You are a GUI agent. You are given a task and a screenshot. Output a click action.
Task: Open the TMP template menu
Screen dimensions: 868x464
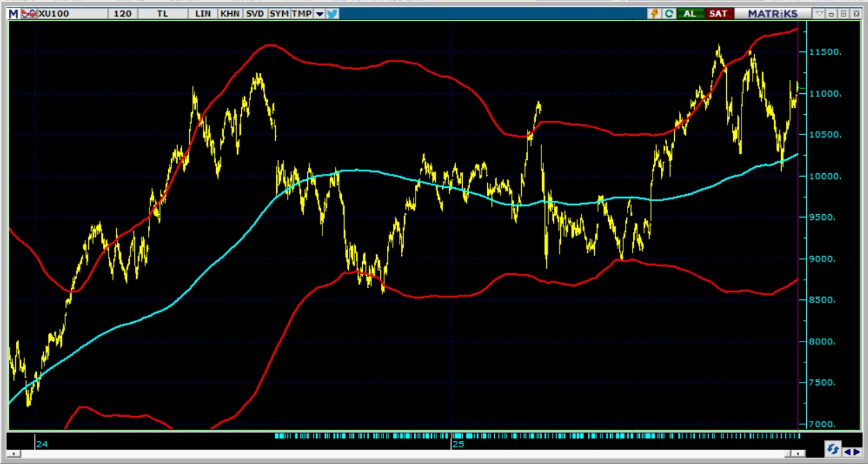tap(302, 13)
